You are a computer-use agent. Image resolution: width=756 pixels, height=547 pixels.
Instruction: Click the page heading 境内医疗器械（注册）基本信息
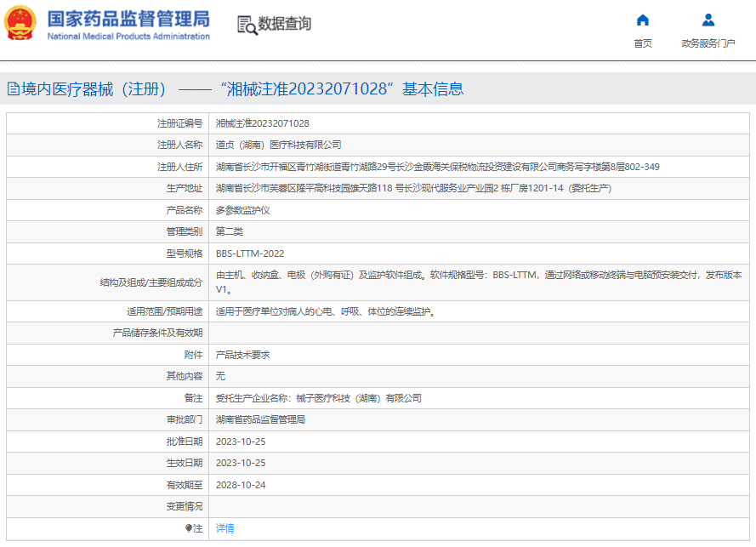coord(242,88)
